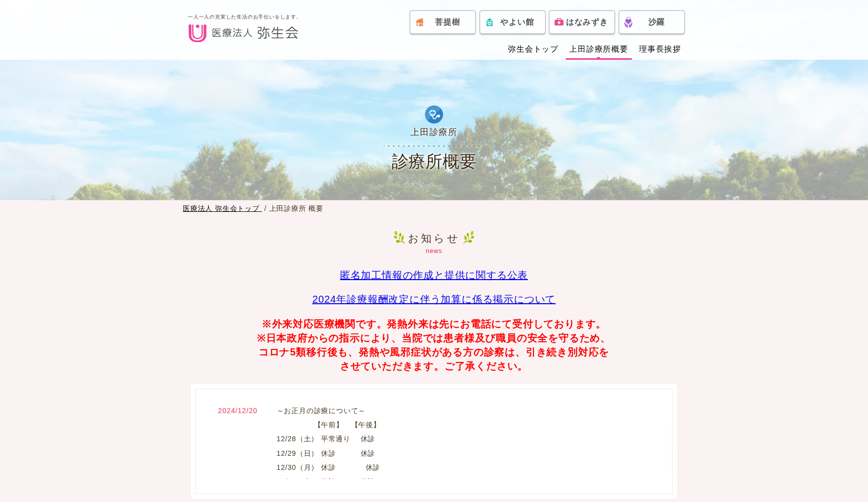
Task: Click the house icon on the 菩提樹 button
Action: (x=420, y=22)
